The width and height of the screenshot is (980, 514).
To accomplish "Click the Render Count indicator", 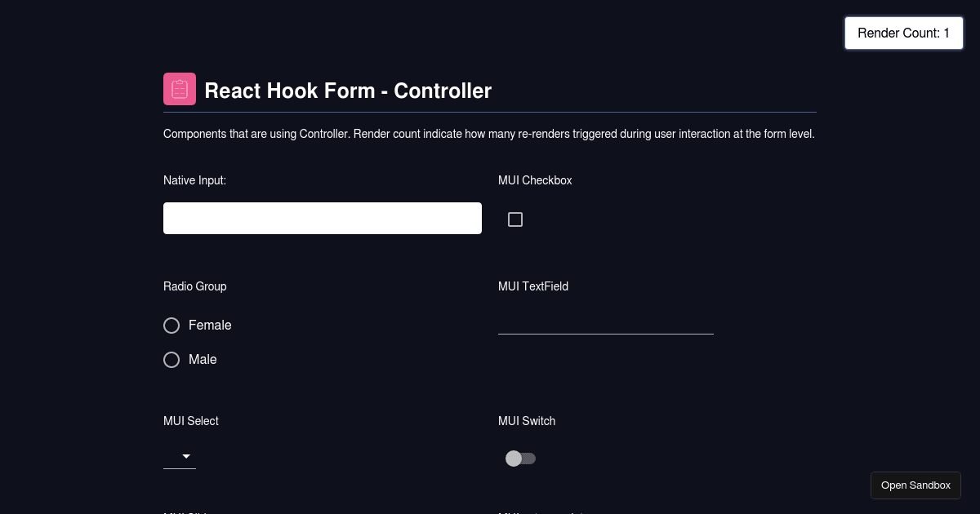I will pos(903,33).
